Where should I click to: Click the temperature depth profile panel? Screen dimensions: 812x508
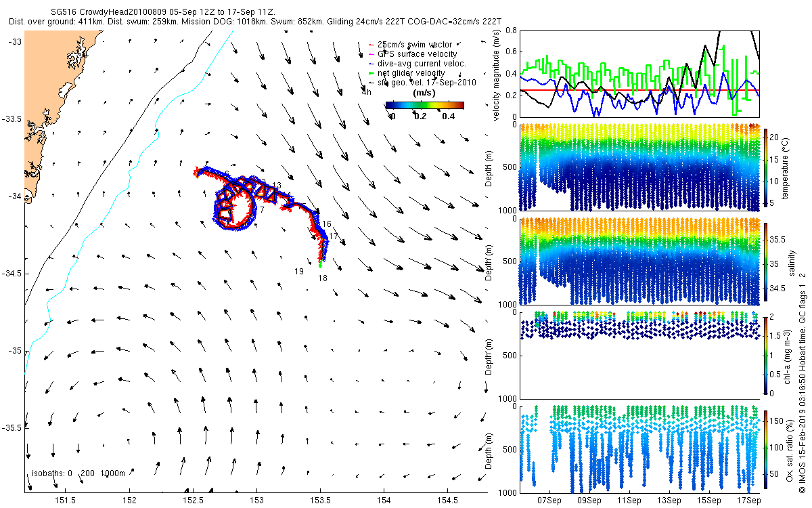coord(639,167)
